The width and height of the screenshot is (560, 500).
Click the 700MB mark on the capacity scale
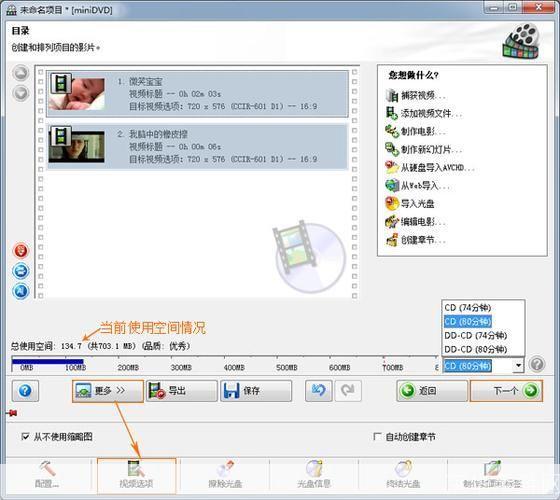[x=393, y=367]
